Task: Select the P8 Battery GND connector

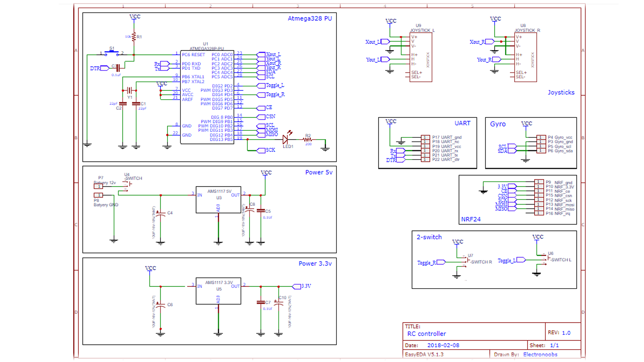Action: click(x=98, y=195)
